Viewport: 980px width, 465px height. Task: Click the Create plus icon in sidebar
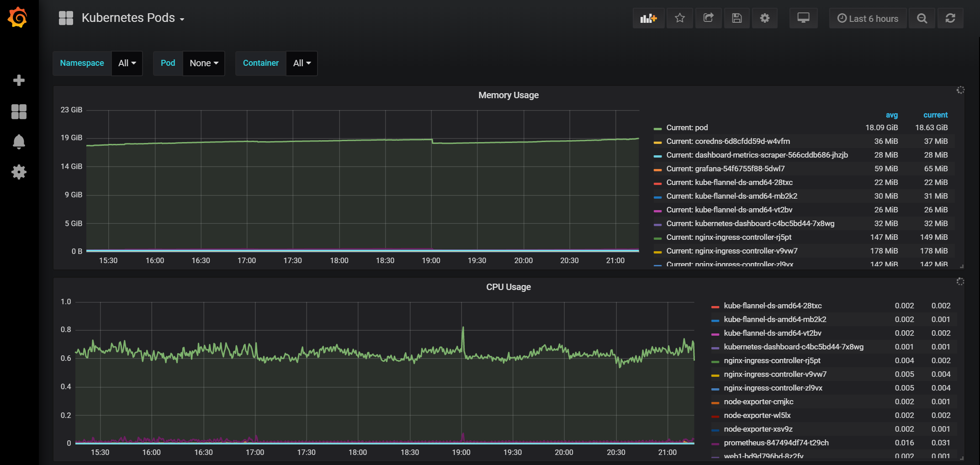point(19,80)
